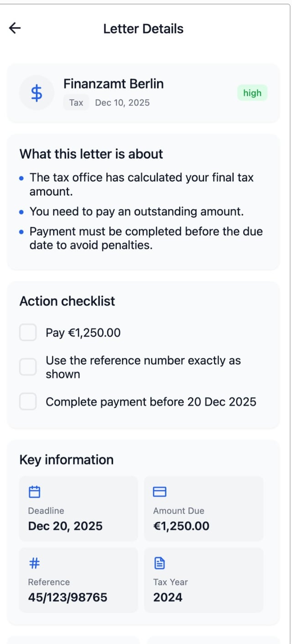
Task: Click the Key information heading
Action: (x=66, y=460)
